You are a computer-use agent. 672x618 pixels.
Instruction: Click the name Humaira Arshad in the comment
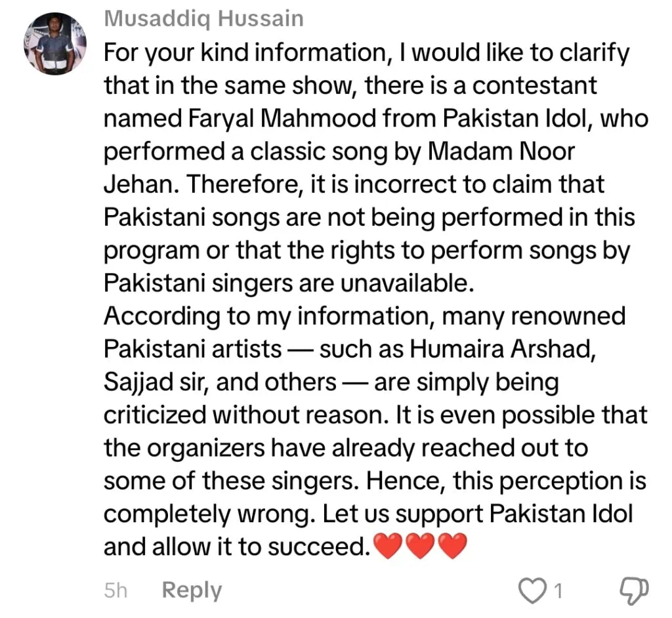tap(502, 348)
